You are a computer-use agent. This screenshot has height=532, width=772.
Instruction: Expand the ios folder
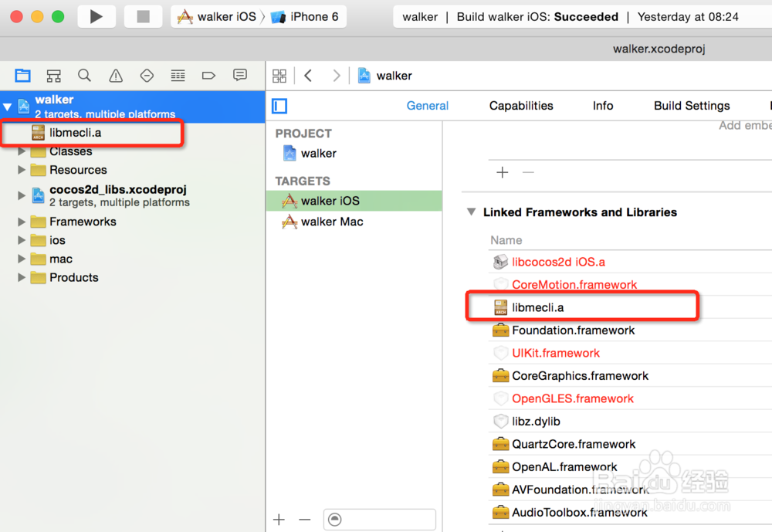[x=22, y=240]
